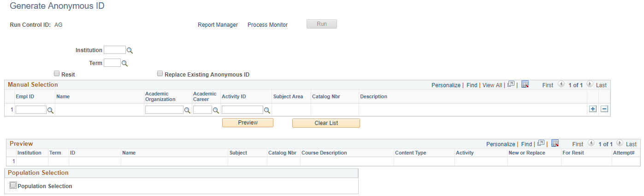Enable the Resit checkbox
This screenshot has width=644, height=196.
(x=57, y=73)
